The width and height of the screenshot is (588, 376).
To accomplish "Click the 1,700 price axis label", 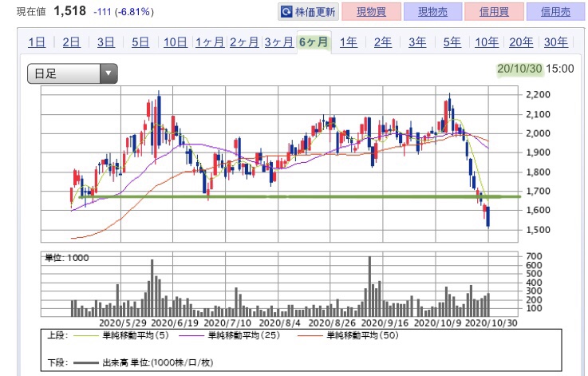I will (x=538, y=191).
